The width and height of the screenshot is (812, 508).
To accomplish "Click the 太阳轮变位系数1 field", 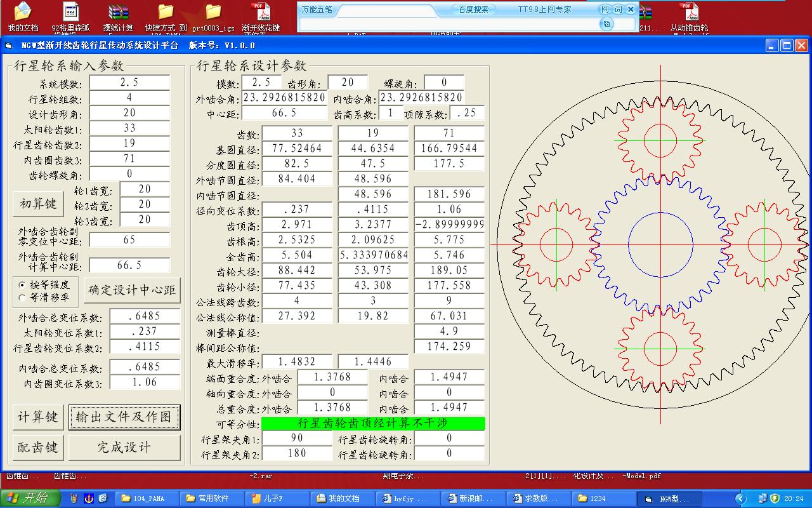I will (145, 331).
